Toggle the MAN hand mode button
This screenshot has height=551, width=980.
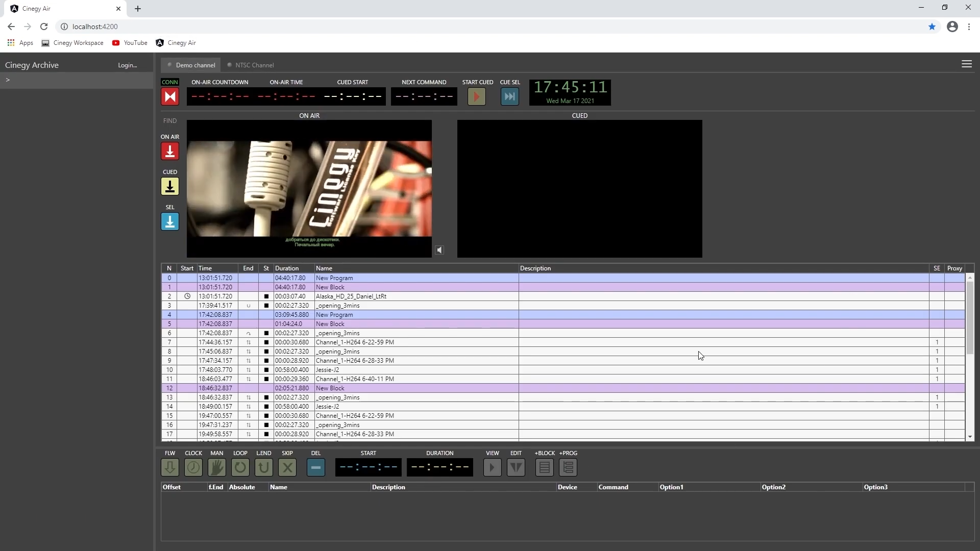217,467
